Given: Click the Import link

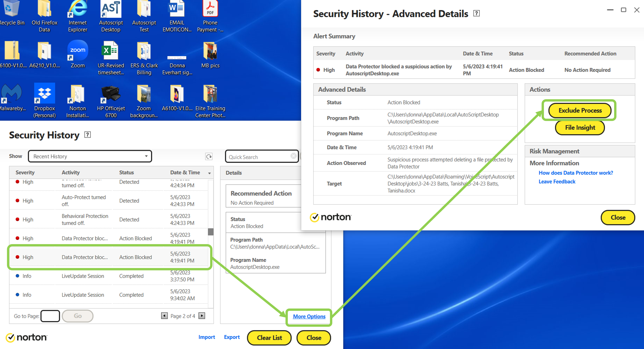Looking at the screenshot, I should tap(207, 337).
